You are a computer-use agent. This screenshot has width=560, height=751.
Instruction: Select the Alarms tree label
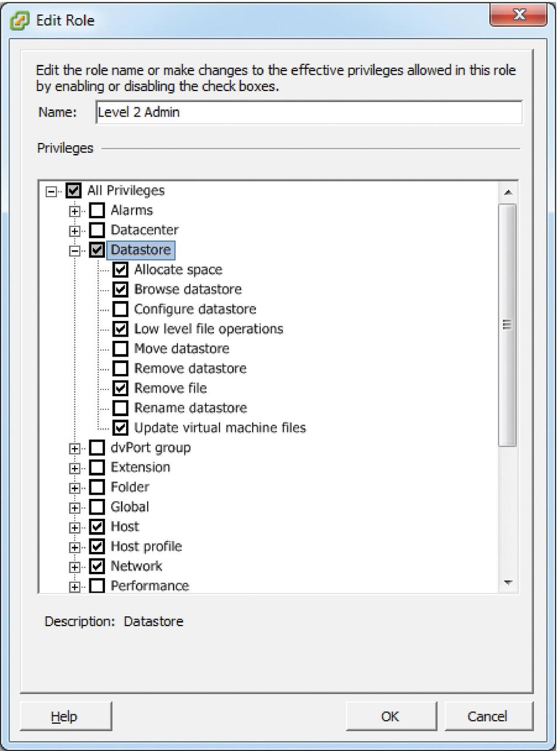132,210
